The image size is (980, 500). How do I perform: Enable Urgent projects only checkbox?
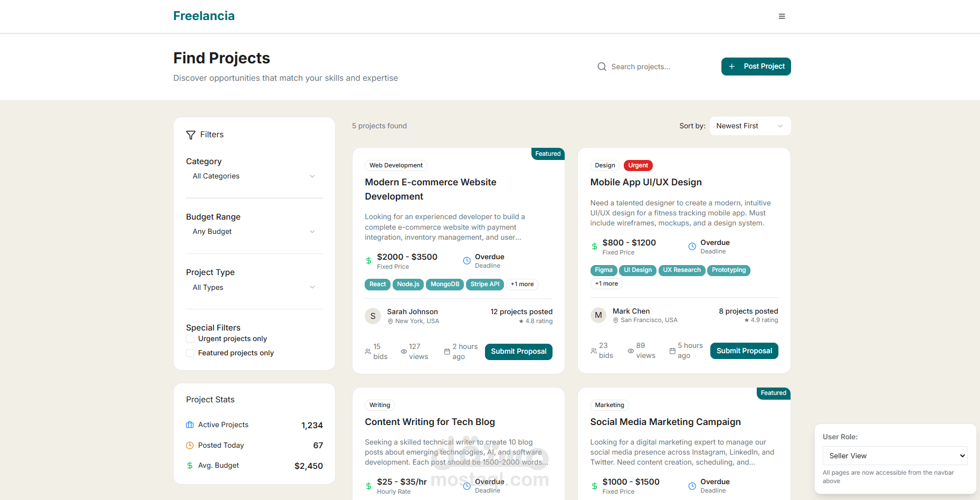pos(190,339)
